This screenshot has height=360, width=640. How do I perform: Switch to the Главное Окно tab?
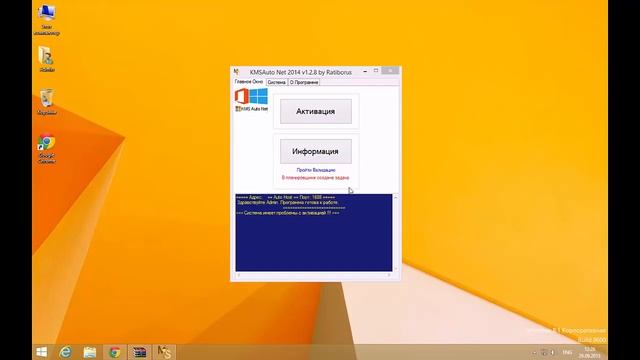(249, 82)
